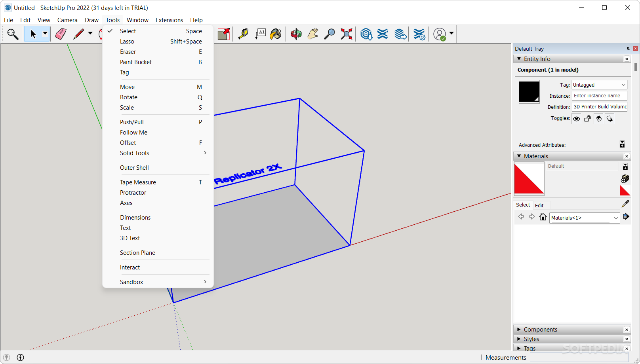This screenshot has width=640, height=364.
Task: Open the Line tool dropdown arrow
Action: click(x=90, y=34)
